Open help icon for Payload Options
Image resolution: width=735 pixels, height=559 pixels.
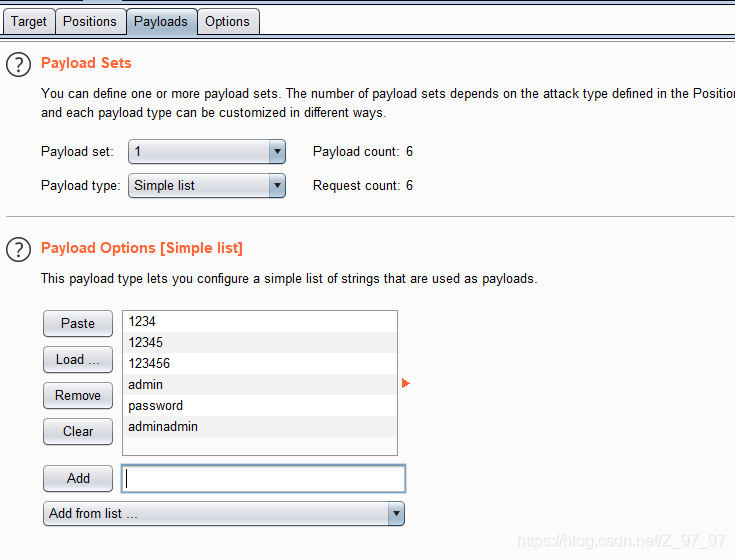(x=18, y=249)
